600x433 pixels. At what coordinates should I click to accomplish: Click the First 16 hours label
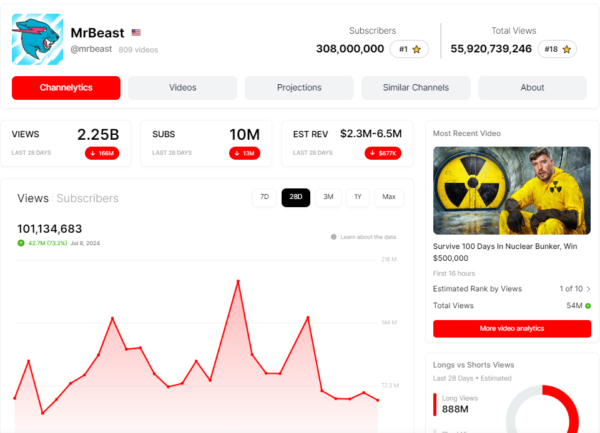coord(454,273)
